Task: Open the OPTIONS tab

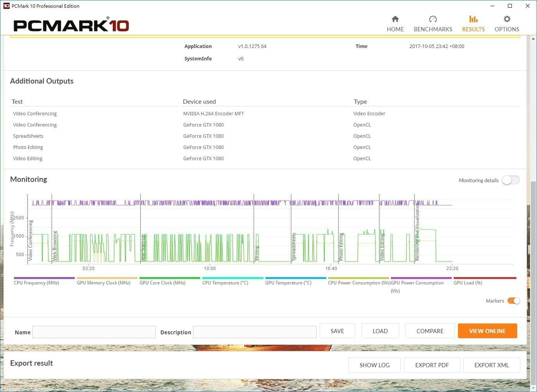Action: [x=507, y=24]
